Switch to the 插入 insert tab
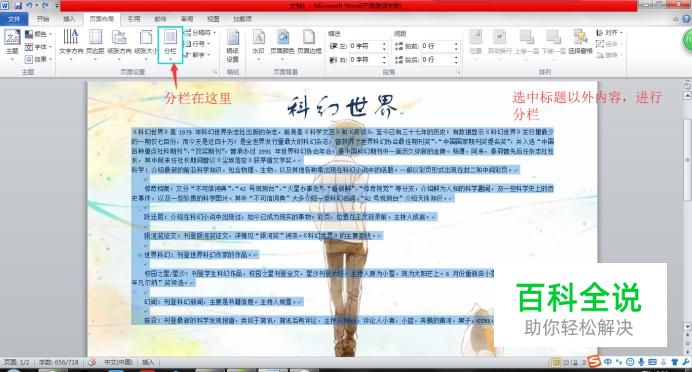 pos(69,19)
